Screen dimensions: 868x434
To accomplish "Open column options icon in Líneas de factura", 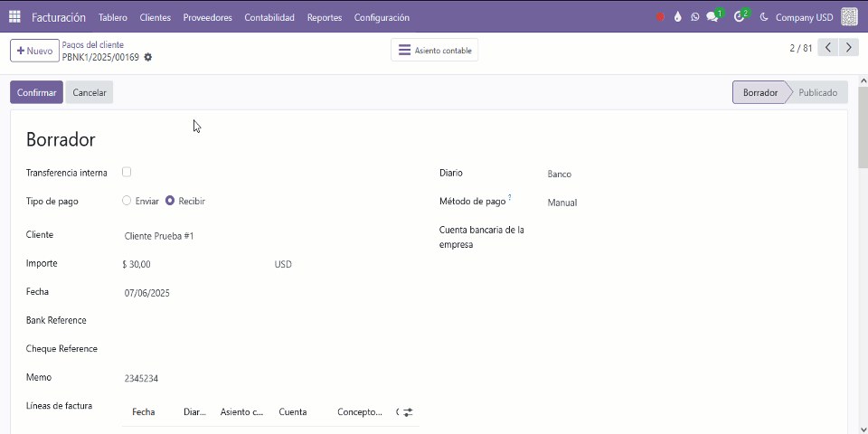I will click(408, 412).
